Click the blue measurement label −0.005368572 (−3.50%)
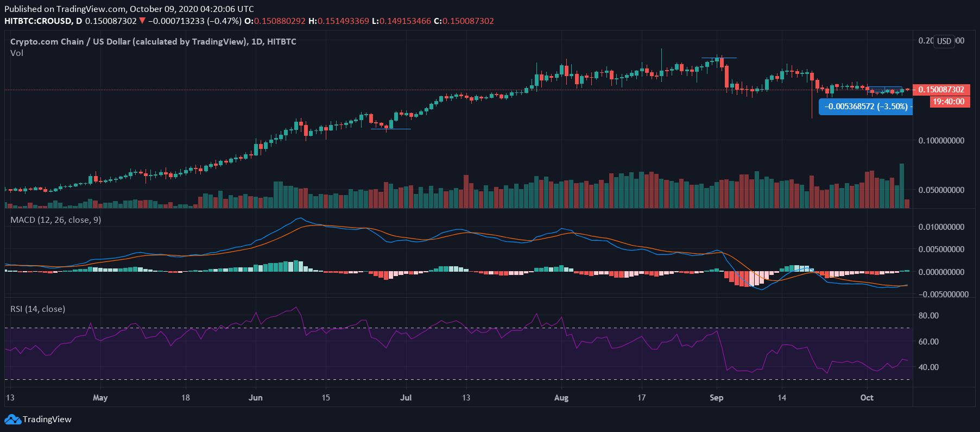 (865, 107)
